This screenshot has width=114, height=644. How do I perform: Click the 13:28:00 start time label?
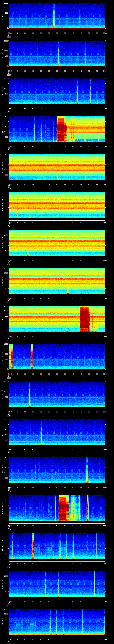[9, 260]
